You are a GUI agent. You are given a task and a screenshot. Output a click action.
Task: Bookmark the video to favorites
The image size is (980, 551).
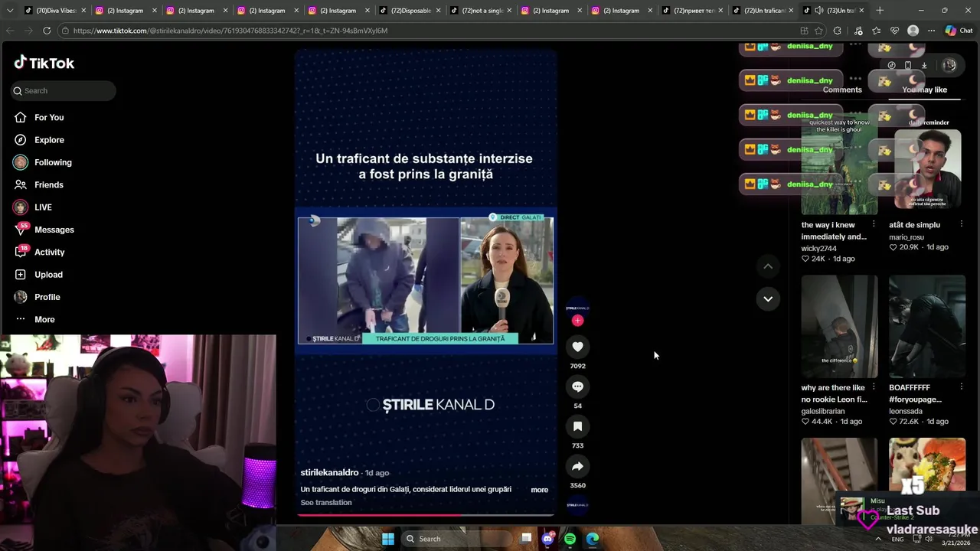(577, 426)
